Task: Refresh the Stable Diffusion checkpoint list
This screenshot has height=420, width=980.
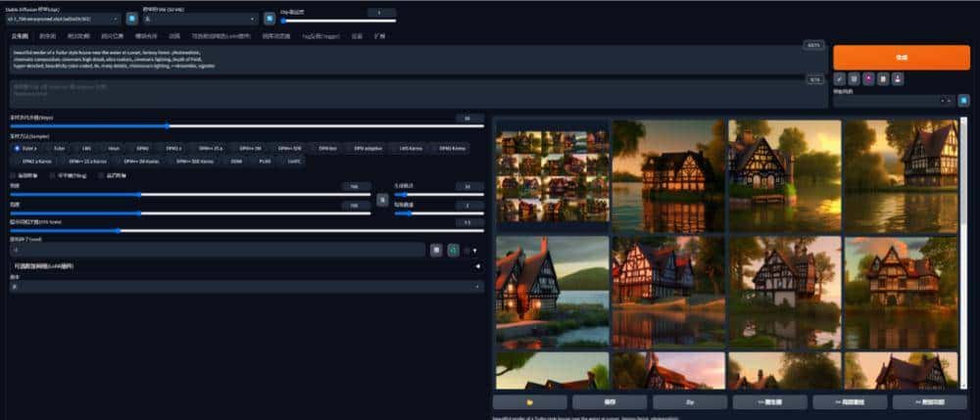Action: (x=131, y=18)
